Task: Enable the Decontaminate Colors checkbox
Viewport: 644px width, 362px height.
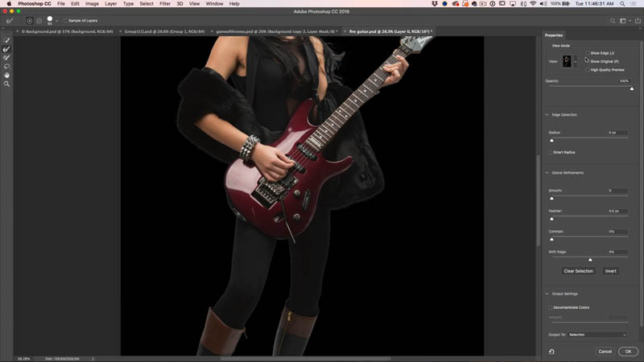Action: 551,307
